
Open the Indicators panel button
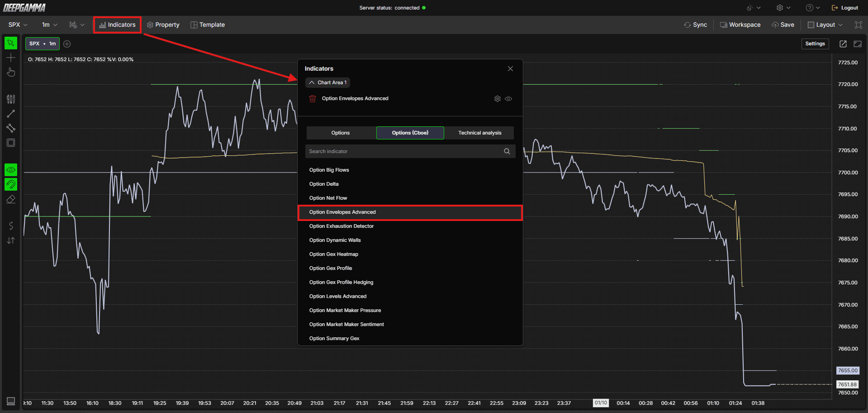[x=117, y=25]
